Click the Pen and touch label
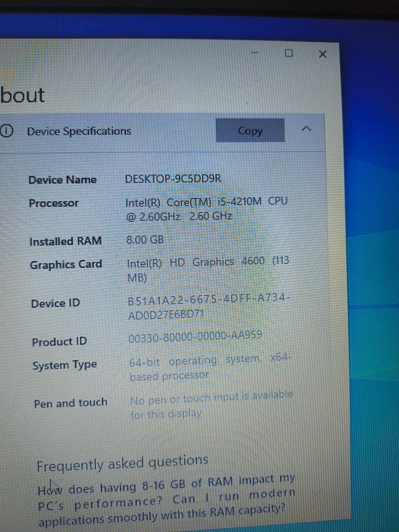This screenshot has height=532, width=399. tap(70, 403)
